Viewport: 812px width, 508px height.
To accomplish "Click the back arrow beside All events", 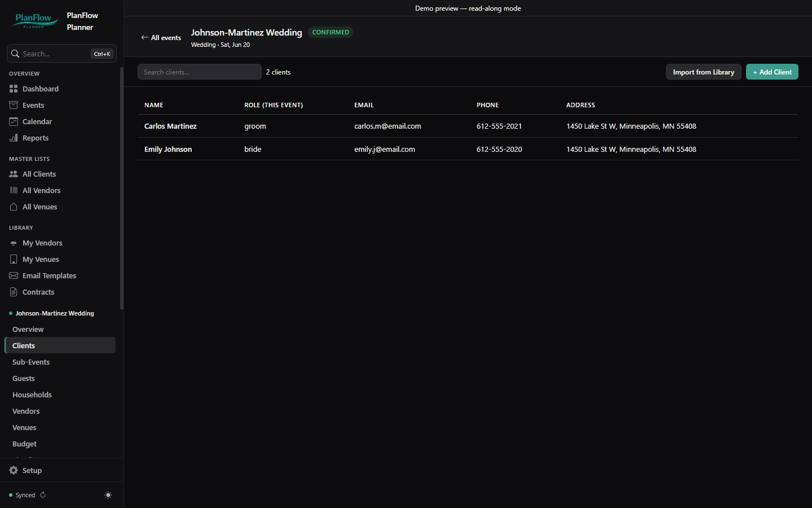I will [x=145, y=37].
